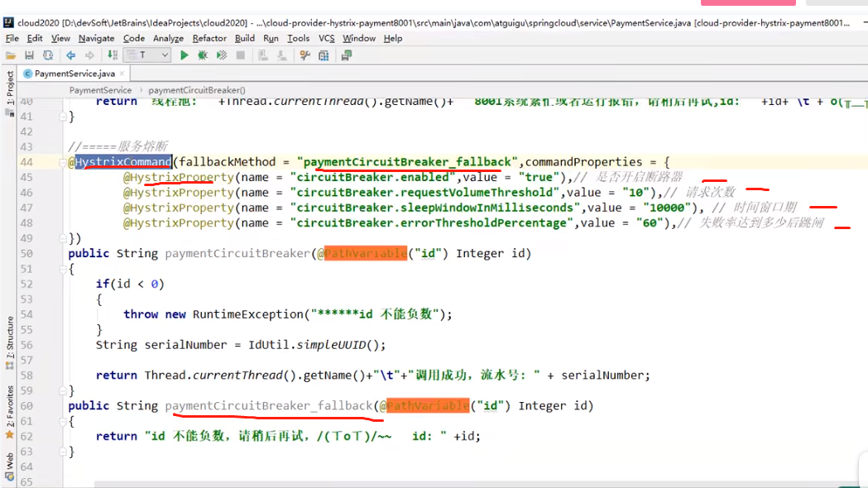868x488 pixels.
Task: Click paymentCircuitBreaker_fallback method name on line 60
Action: (x=268, y=405)
